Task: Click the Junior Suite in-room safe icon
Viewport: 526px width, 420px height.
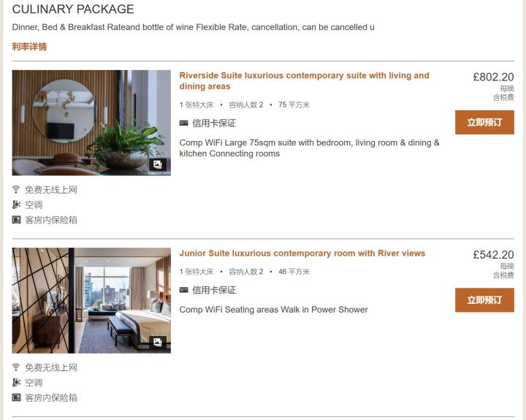Action: [16, 397]
